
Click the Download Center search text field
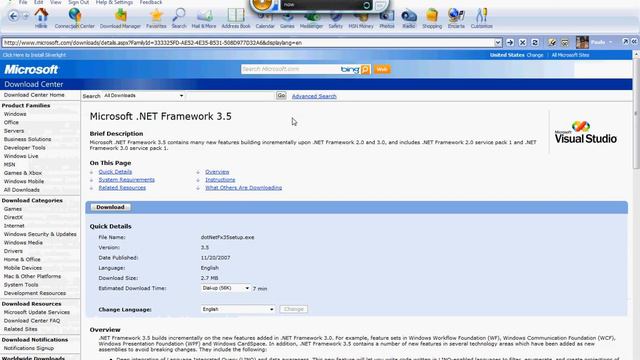231,96
